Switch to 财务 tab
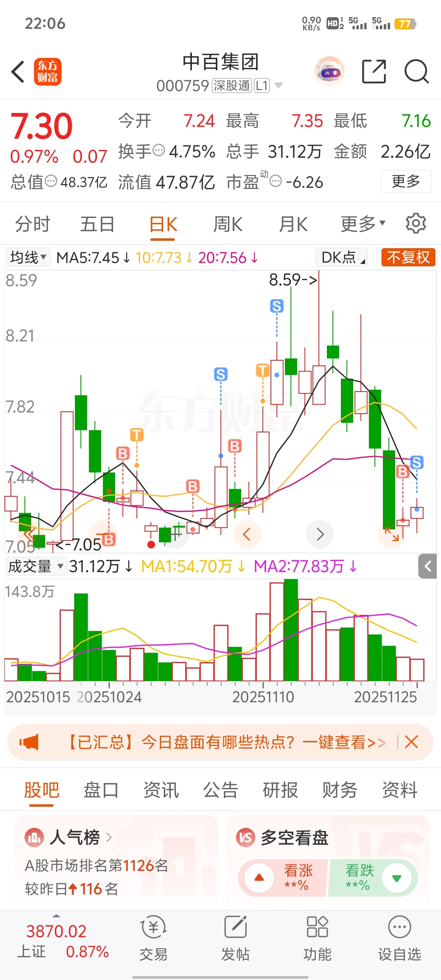This screenshot has height=980, width=441. [340, 791]
